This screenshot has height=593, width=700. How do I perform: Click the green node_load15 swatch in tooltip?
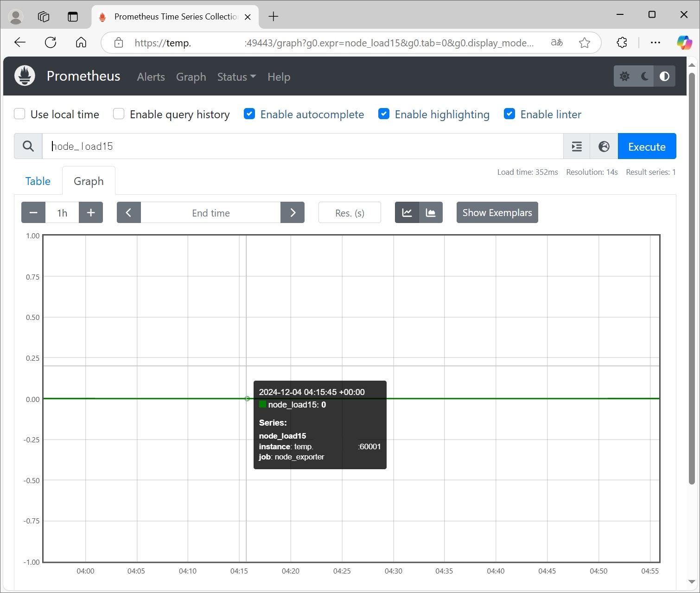(x=262, y=404)
